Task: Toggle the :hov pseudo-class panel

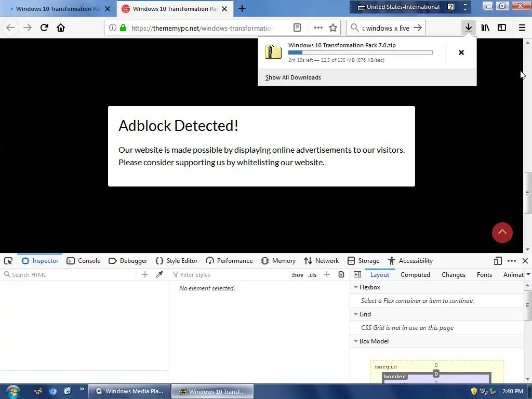Action: (x=297, y=275)
